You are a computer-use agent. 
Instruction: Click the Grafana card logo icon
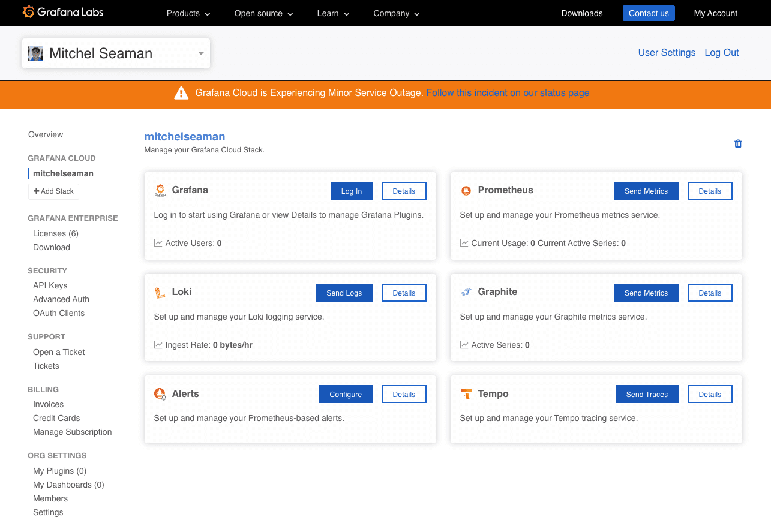pos(160,190)
